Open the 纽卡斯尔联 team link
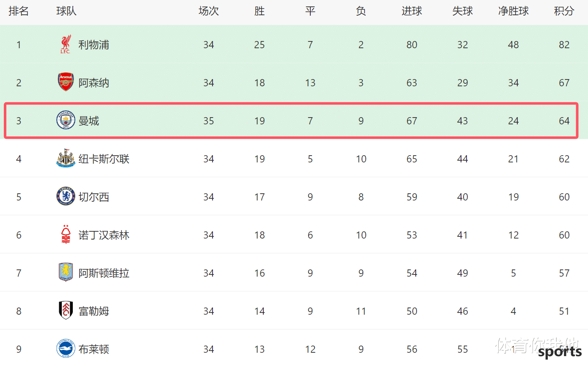Image resolution: width=588 pixels, height=365 pixels. 104,159
